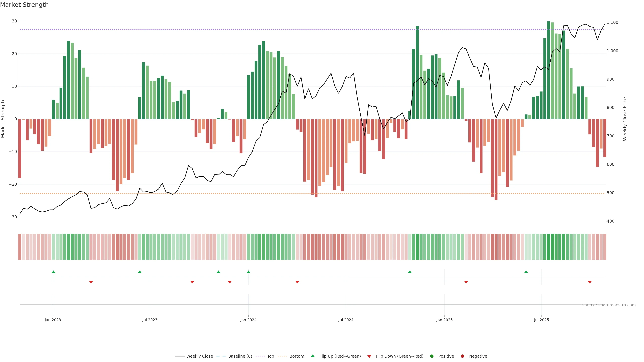Viewport: 644px width, 362px height.
Task: Click the red flip-down triangle just after Jan 2025
Action: point(466,282)
